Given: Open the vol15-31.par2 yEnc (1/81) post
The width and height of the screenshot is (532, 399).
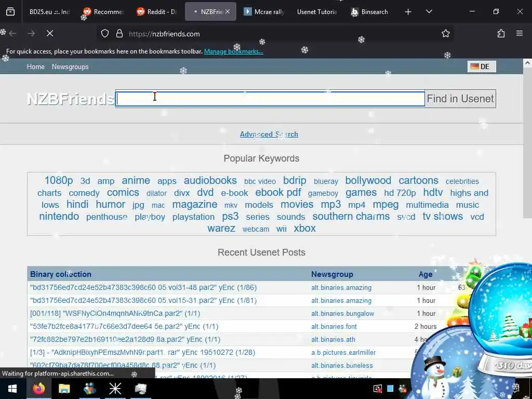Looking at the screenshot, I should pyautogui.click(x=143, y=301).
